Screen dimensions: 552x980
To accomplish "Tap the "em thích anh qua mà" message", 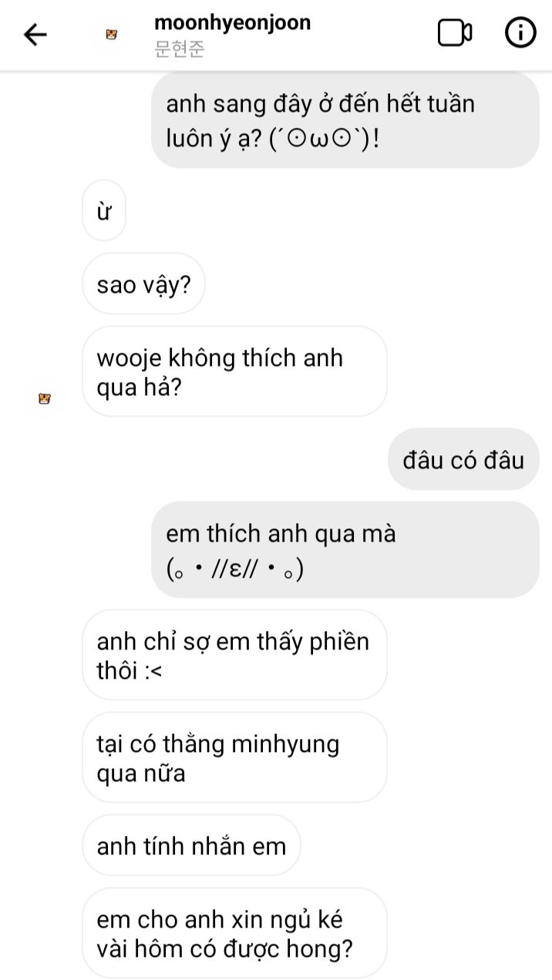I will coord(345,549).
